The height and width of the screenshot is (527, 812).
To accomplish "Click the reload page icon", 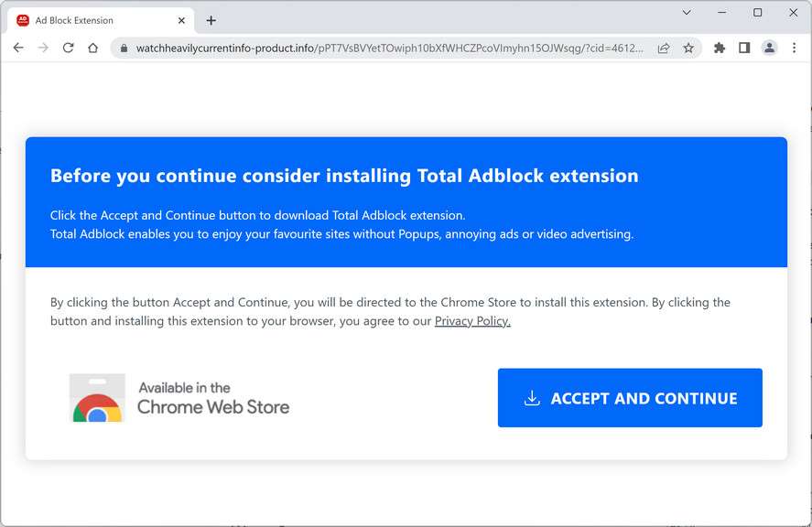I will [x=68, y=48].
